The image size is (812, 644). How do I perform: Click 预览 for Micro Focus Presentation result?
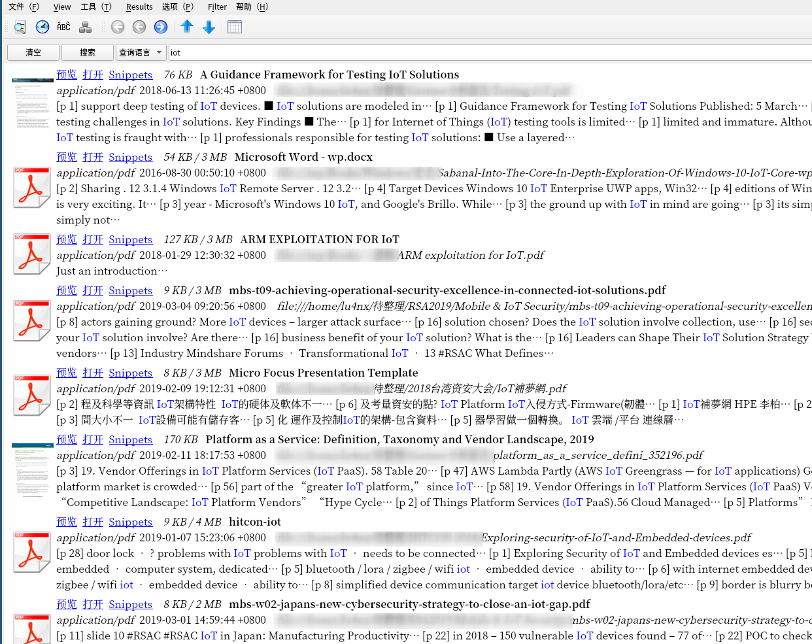[67, 373]
